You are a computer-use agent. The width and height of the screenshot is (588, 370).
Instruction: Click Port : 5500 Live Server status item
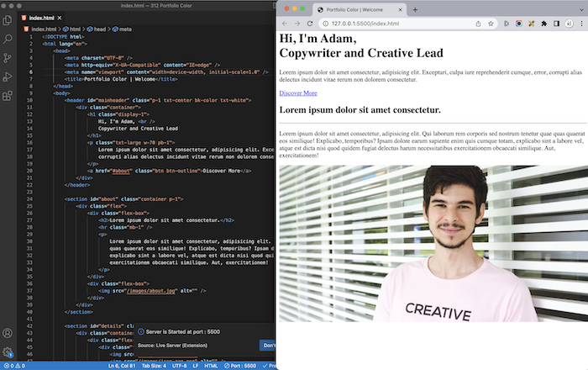(240, 366)
